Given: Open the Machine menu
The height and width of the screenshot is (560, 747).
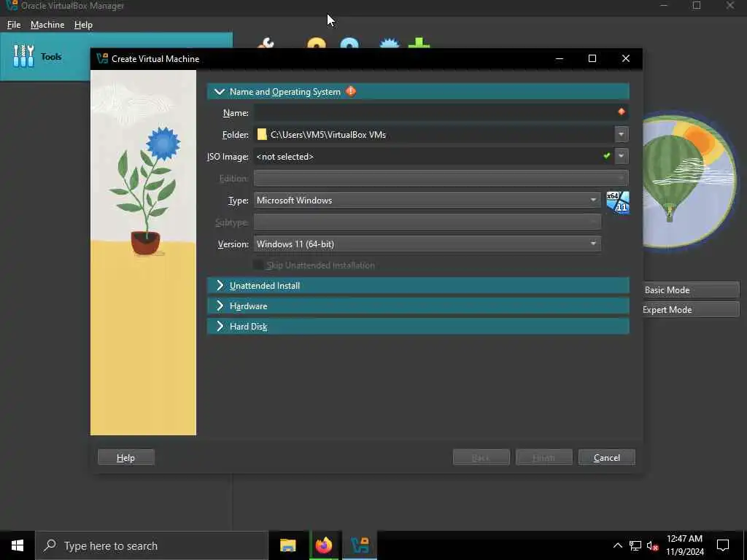Looking at the screenshot, I should (47, 25).
